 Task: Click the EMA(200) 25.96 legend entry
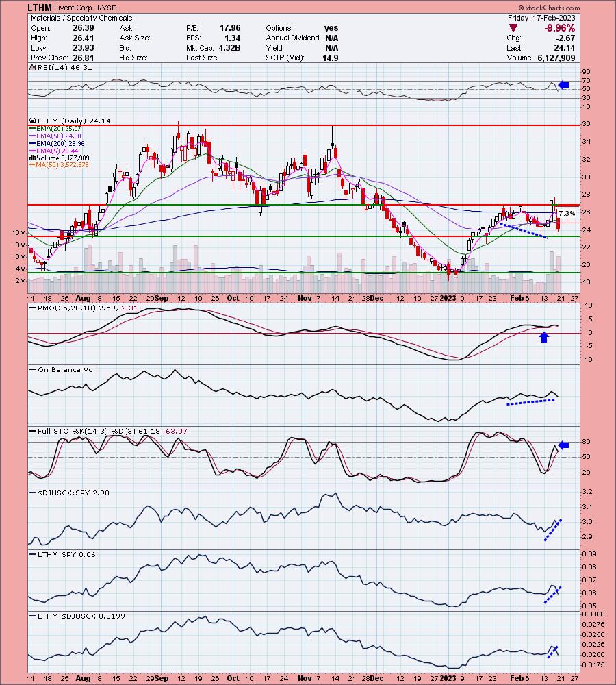[x=57, y=144]
